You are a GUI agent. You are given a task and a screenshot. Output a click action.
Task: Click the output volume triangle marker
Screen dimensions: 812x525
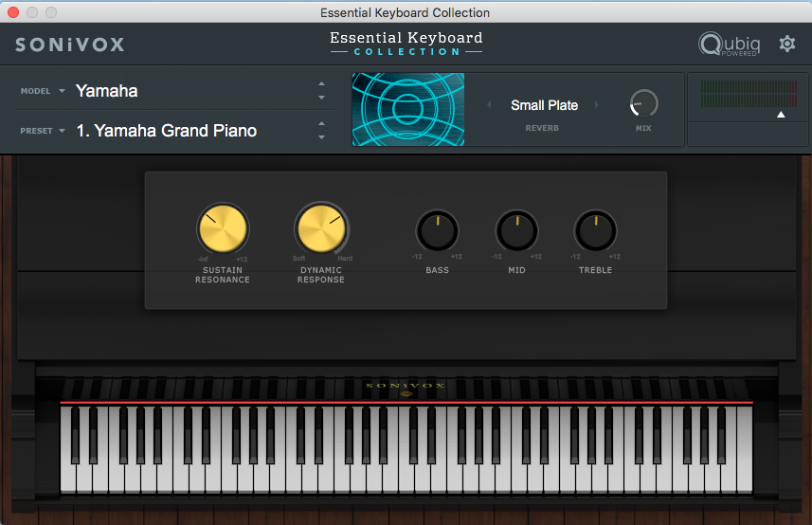click(781, 115)
